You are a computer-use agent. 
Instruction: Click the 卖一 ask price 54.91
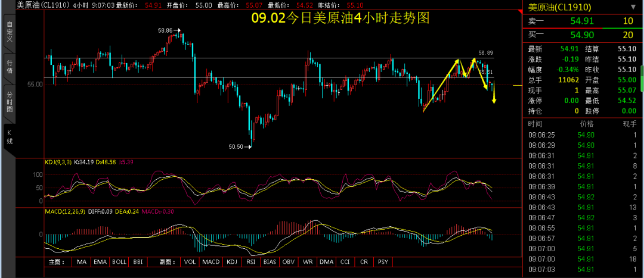tap(581, 20)
